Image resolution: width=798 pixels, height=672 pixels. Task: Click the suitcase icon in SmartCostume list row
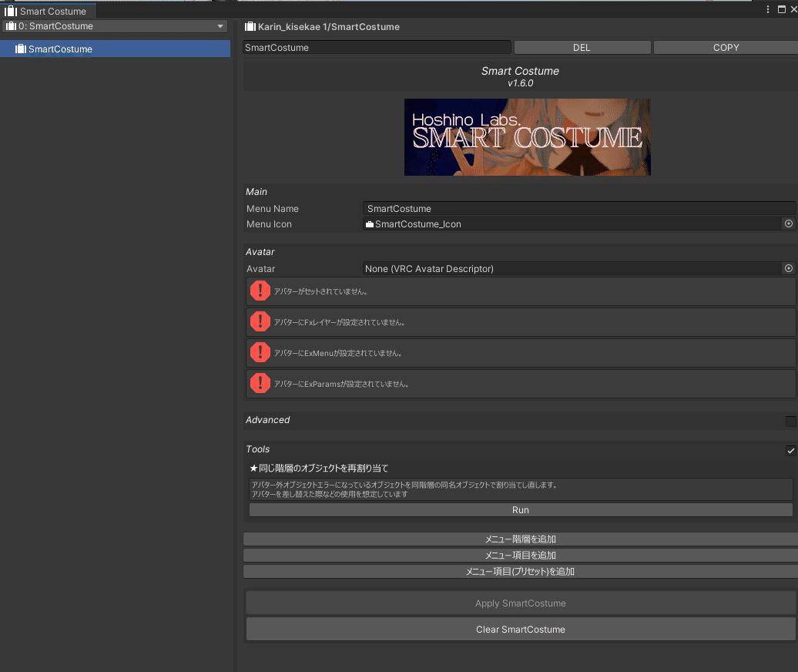(20, 49)
